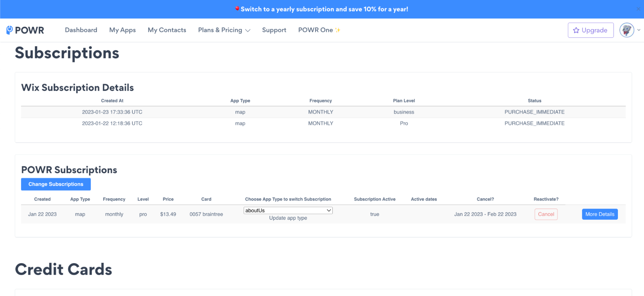The width and height of the screenshot is (644, 296).
Task: Open POWR One with sparkle icon
Action: tap(319, 30)
